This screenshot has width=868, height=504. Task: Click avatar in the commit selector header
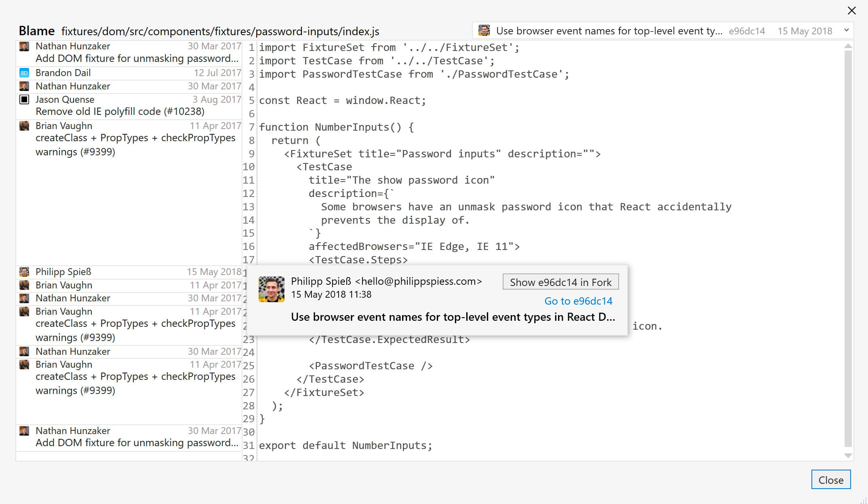(484, 31)
